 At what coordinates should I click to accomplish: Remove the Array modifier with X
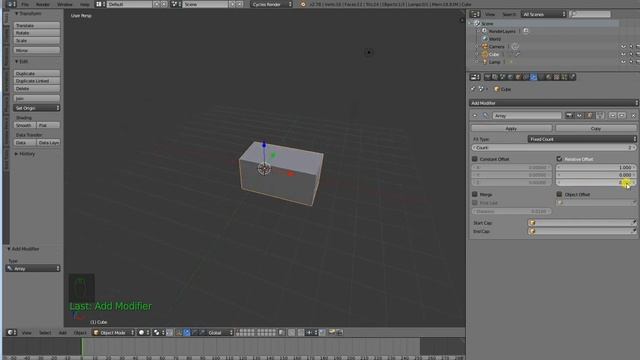click(x=633, y=116)
